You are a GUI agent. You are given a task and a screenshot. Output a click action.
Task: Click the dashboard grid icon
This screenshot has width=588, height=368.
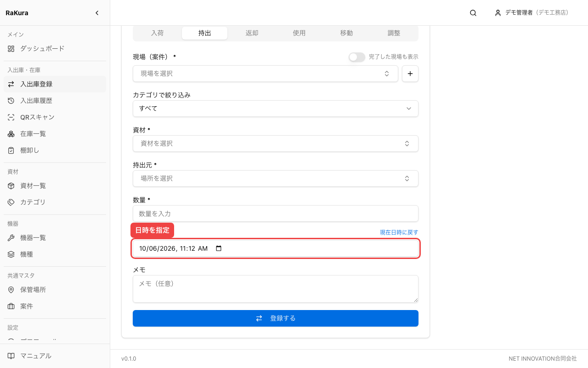pyautogui.click(x=11, y=48)
